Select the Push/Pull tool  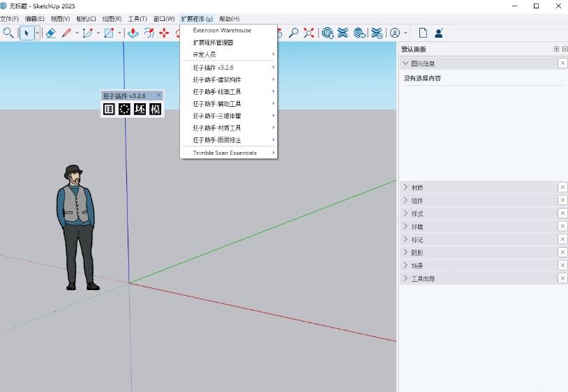[x=133, y=33]
